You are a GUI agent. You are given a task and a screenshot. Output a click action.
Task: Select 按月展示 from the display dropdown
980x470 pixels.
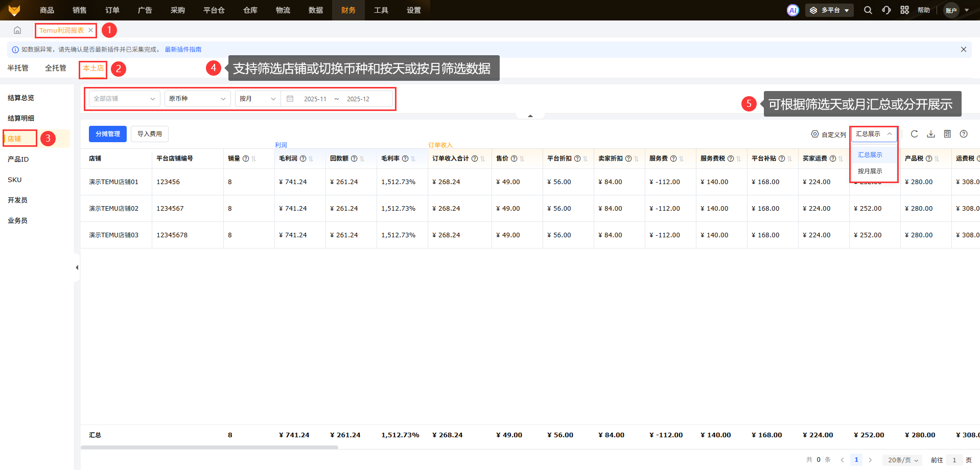870,171
